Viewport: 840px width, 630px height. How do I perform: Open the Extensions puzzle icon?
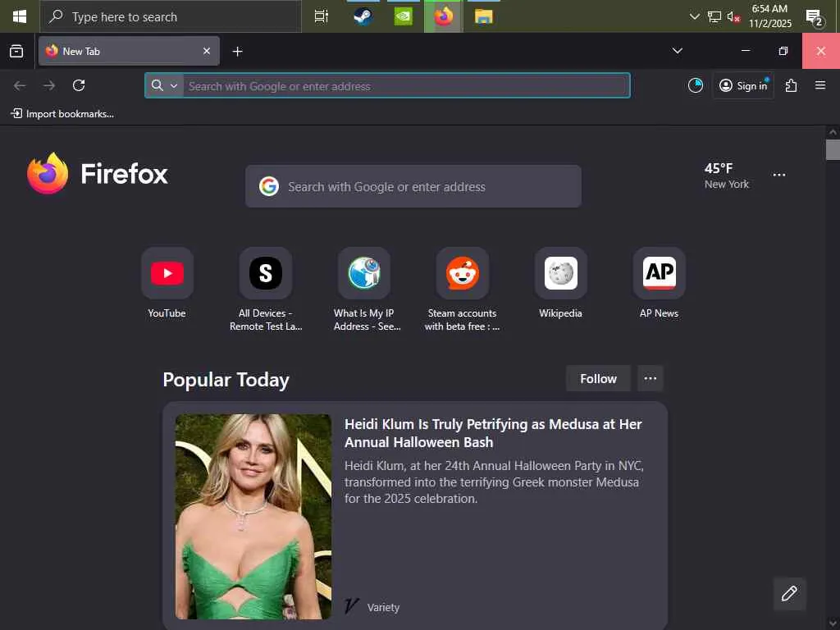click(791, 85)
